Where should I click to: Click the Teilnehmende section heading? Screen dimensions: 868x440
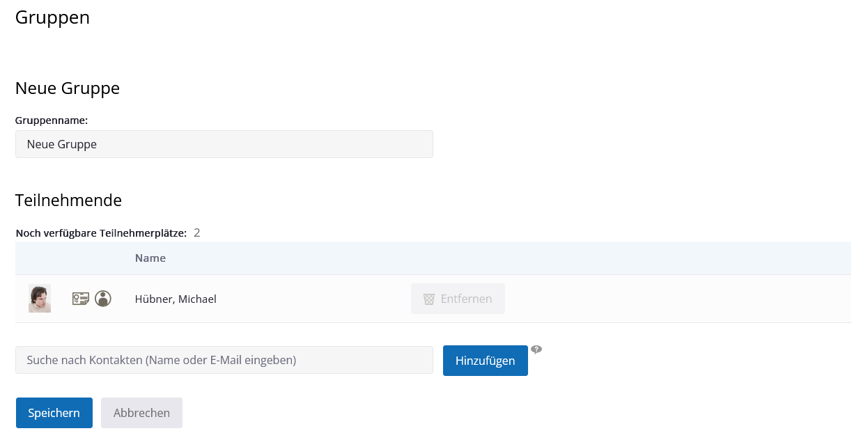tap(68, 201)
